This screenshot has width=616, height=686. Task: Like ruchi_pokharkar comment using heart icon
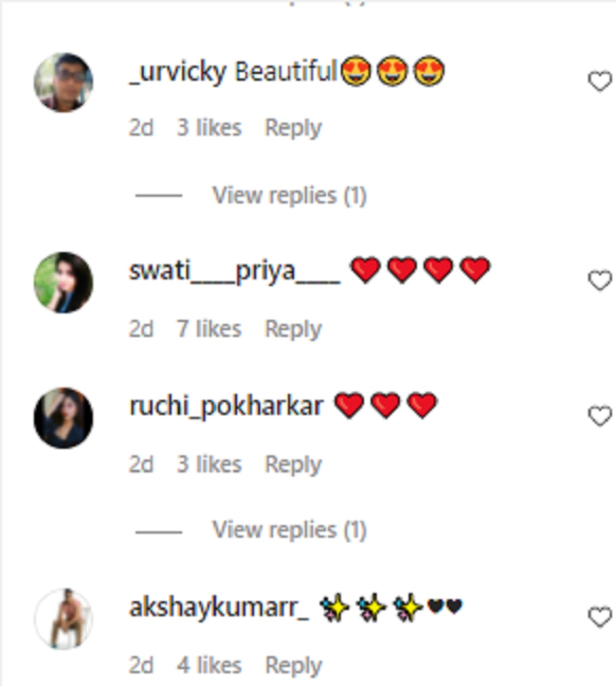pyautogui.click(x=600, y=416)
